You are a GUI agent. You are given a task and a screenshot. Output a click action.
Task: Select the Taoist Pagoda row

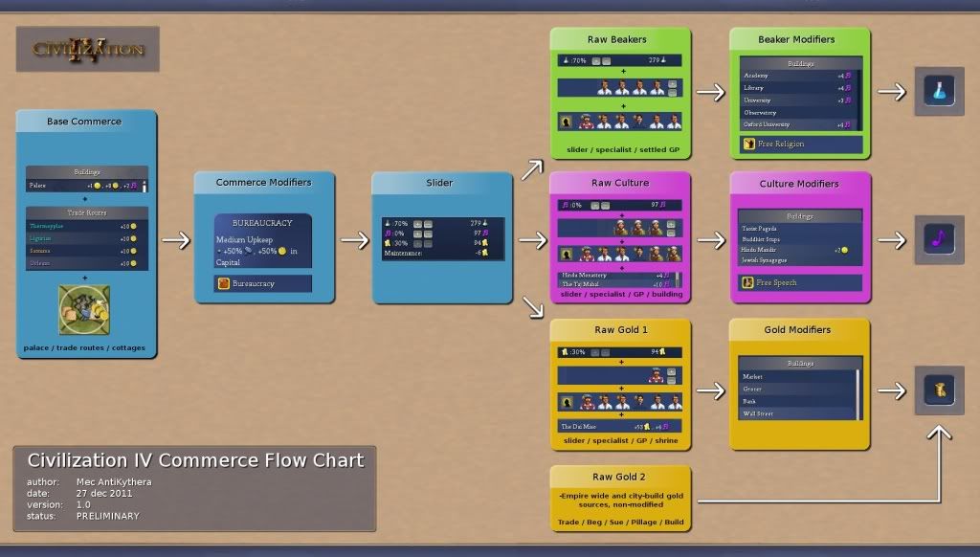(x=800, y=229)
